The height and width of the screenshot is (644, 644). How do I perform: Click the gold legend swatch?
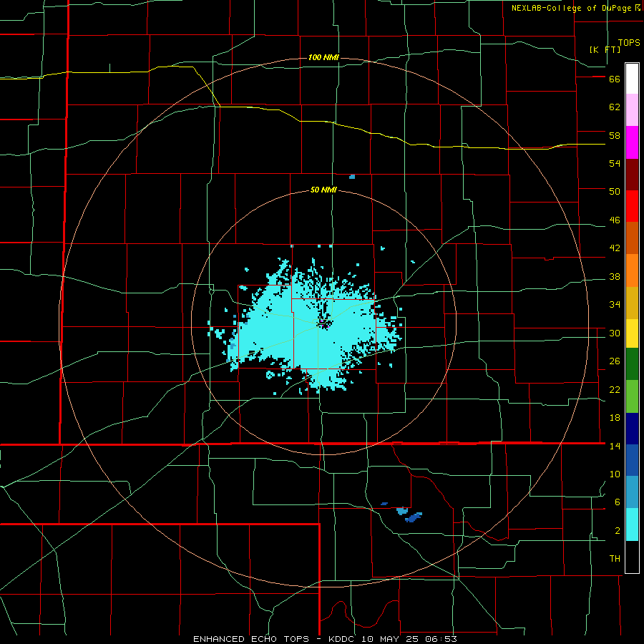(632, 303)
